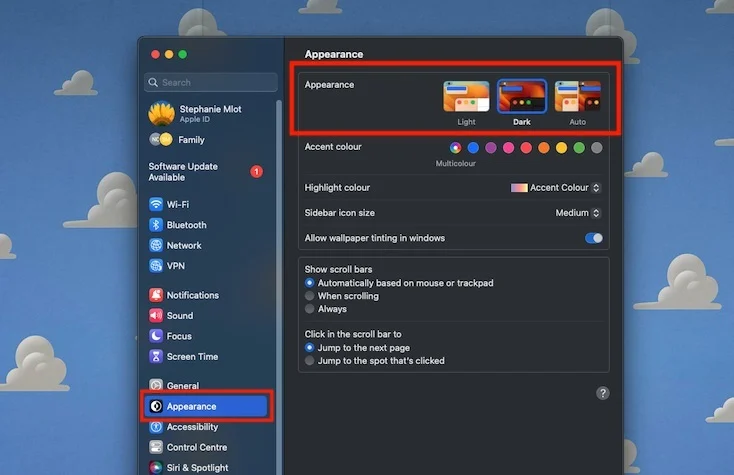Image resolution: width=734 pixels, height=475 pixels.
Task: Open Siri & Spotlight settings label
Action: click(x=198, y=468)
